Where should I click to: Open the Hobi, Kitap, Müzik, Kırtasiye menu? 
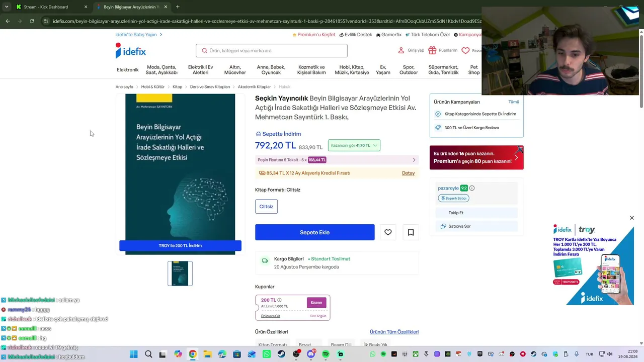(x=352, y=70)
